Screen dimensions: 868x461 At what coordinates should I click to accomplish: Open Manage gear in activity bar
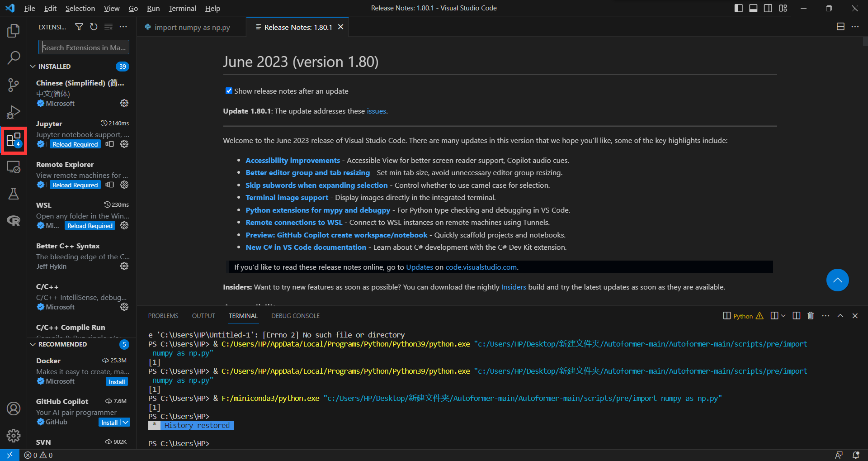[14, 435]
